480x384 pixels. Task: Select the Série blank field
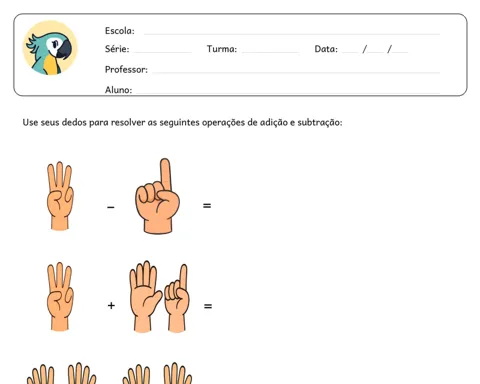click(163, 52)
